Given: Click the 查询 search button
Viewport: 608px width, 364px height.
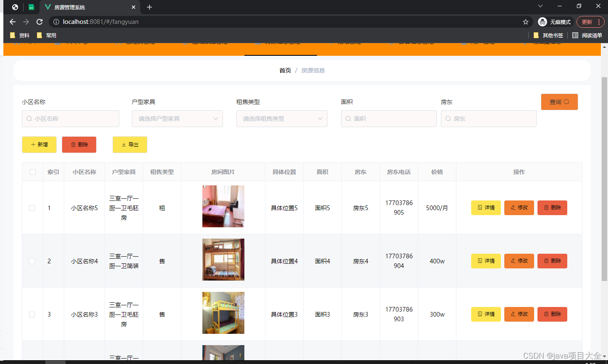Looking at the screenshot, I should (x=559, y=102).
